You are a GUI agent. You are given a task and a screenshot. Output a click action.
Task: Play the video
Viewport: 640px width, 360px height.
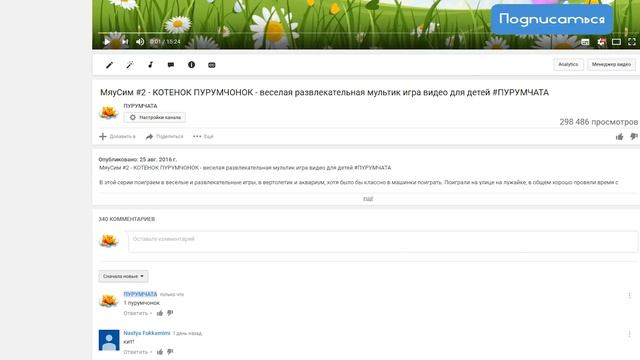coord(107,42)
